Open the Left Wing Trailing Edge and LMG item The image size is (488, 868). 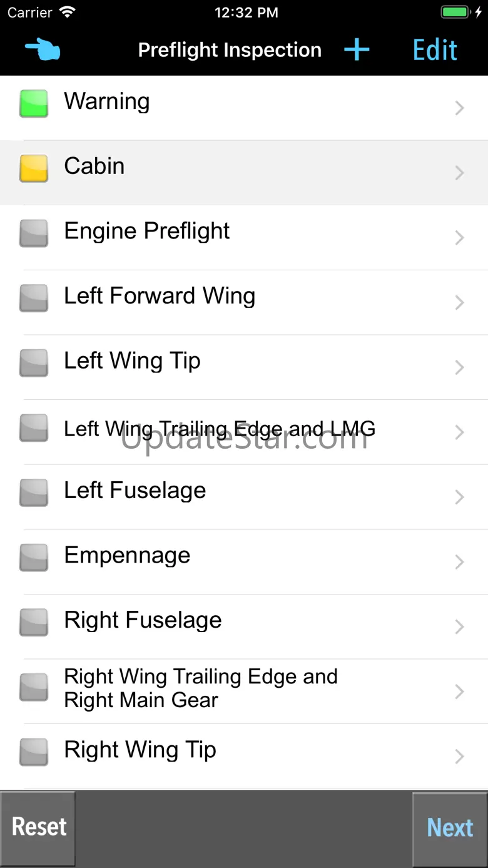(x=219, y=429)
